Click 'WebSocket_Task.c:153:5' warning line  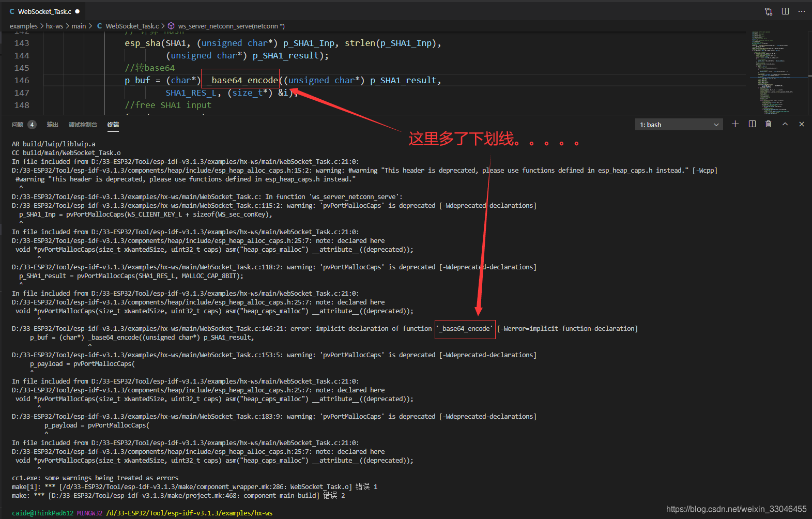click(x=274, y=355)
